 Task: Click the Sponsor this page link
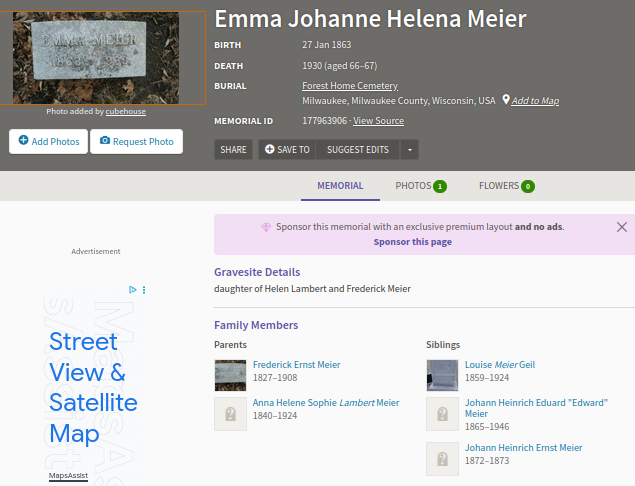(412, 242)
